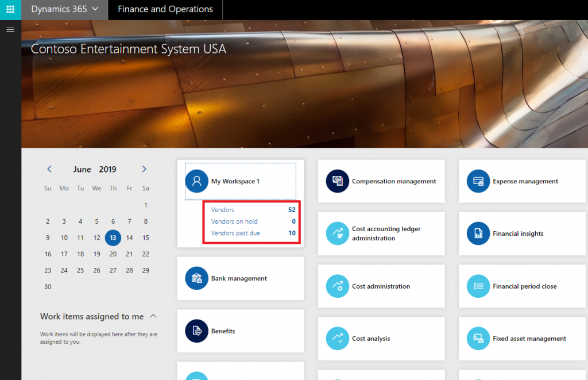Click the Benefits tile label
This screenshot has height=380, width=588.
click(223, 331)
